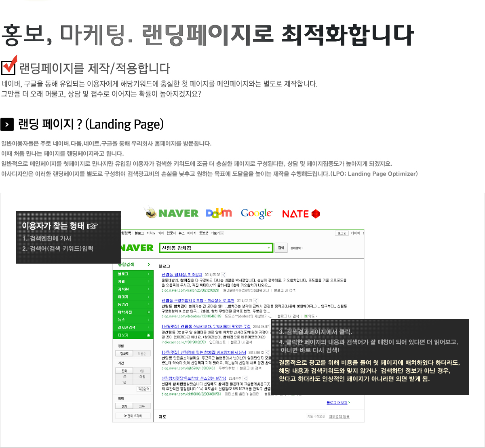Click 지도검색 등록 link
Viewport: 485px width, 448px height.
pyautogui.click(x=339, y=416)
